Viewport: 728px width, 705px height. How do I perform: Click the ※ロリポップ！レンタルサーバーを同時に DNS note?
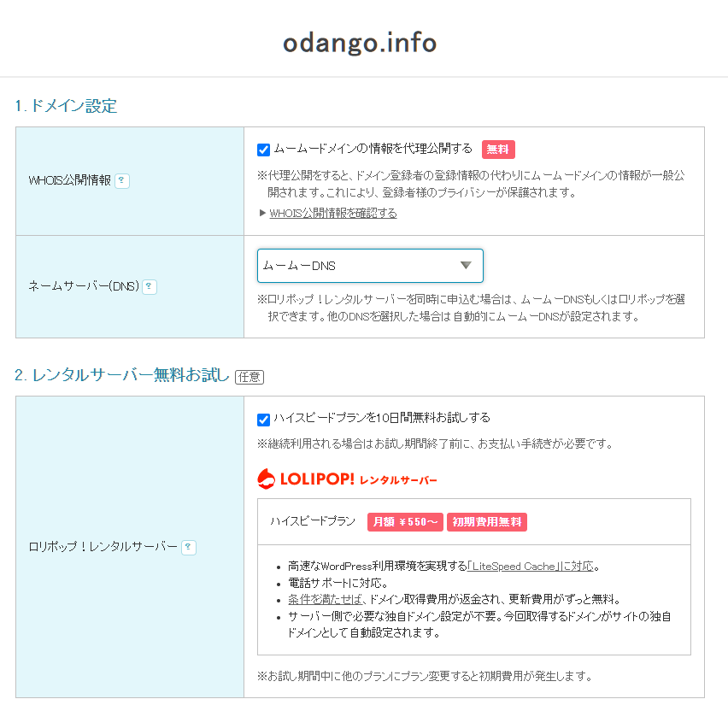472,308
